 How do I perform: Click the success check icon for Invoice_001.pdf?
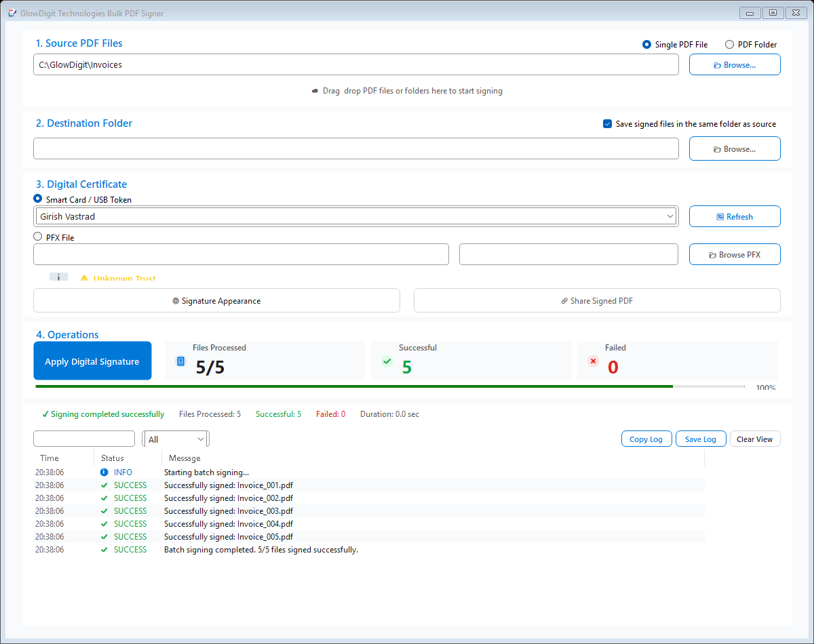click(104, 485)
